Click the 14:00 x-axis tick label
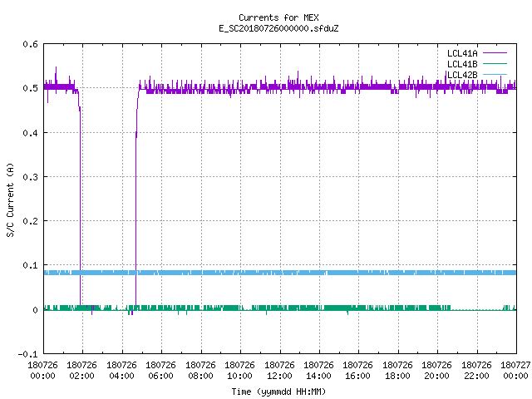This screenshot has height=399, width=532. tap(318, 376)
